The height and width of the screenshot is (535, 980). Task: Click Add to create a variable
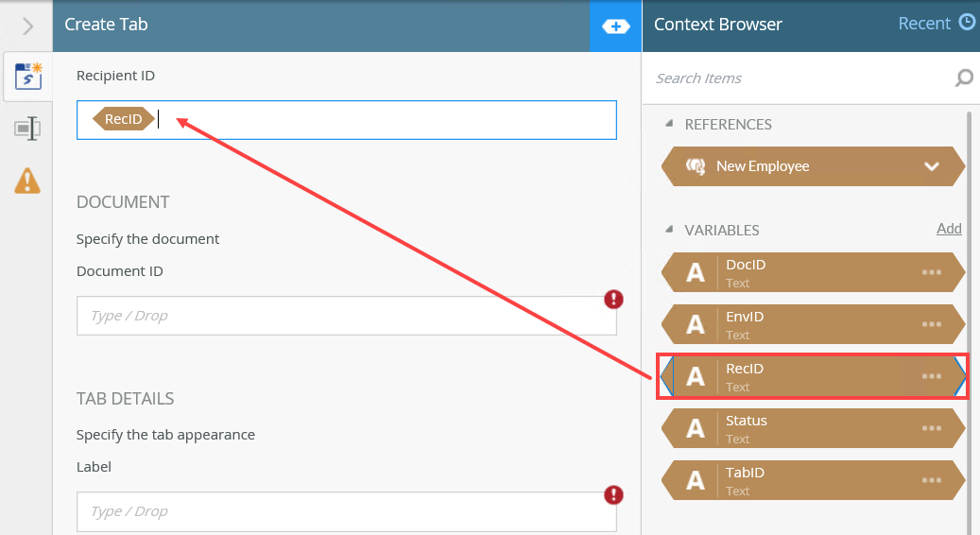949,229
